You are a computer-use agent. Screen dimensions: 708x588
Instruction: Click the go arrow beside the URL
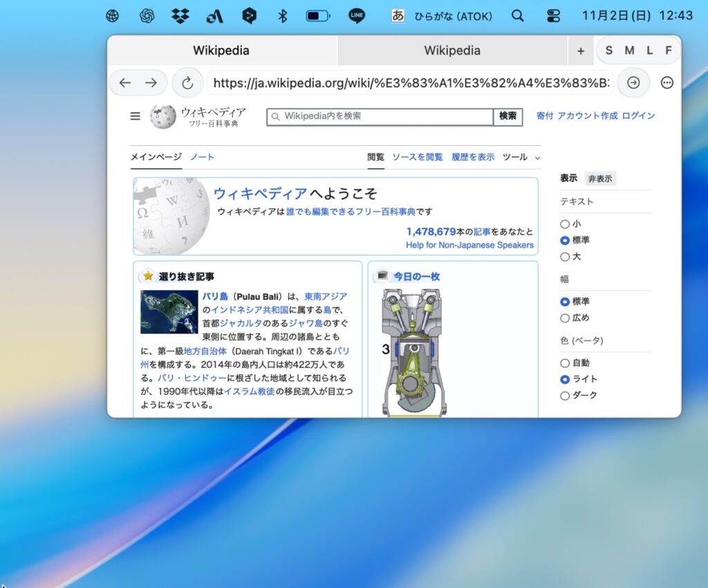(633, 83)
